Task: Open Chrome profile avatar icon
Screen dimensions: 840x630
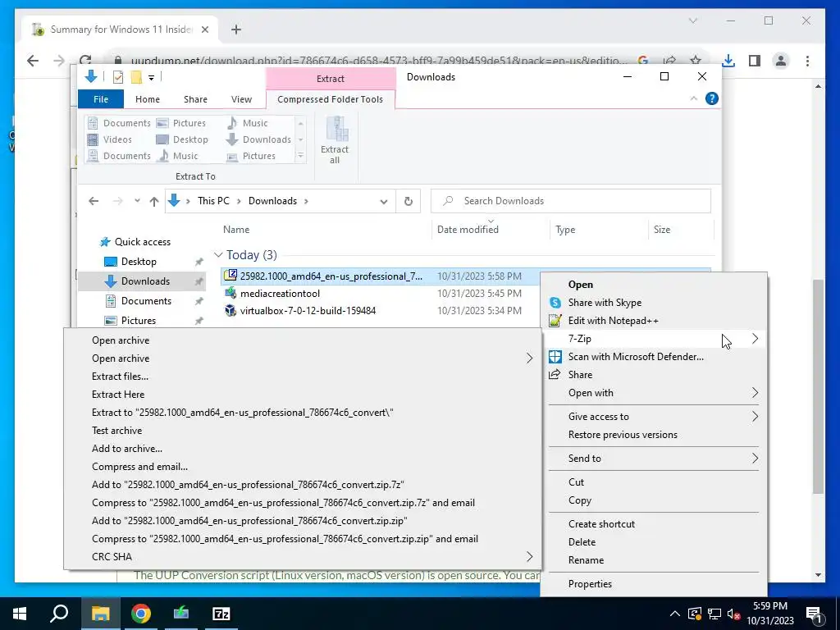Action: pos(781,61)
